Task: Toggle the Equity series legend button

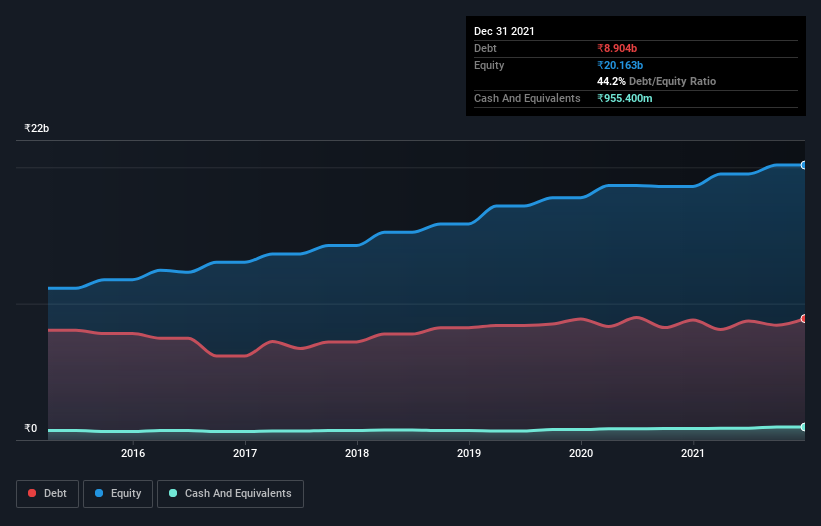Action: (118, 494)
